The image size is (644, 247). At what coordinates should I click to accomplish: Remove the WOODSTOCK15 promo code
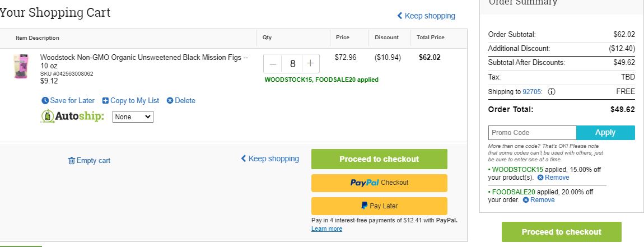(x=553, y=178)
